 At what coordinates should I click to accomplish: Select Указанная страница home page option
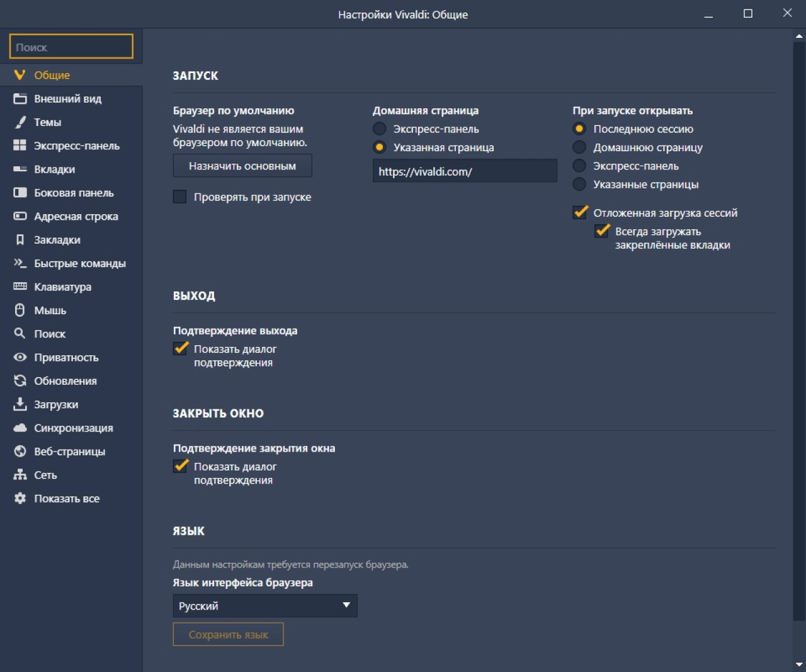point(379,147)
